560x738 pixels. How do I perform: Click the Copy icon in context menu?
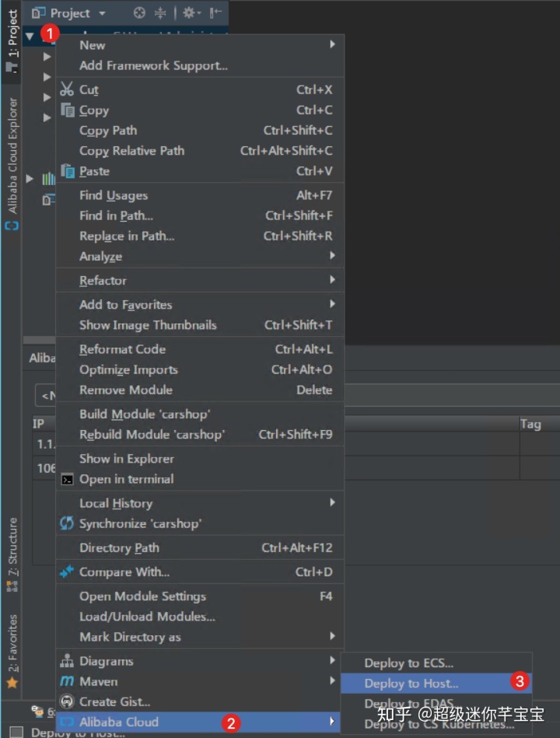click(x=68, y=110)
